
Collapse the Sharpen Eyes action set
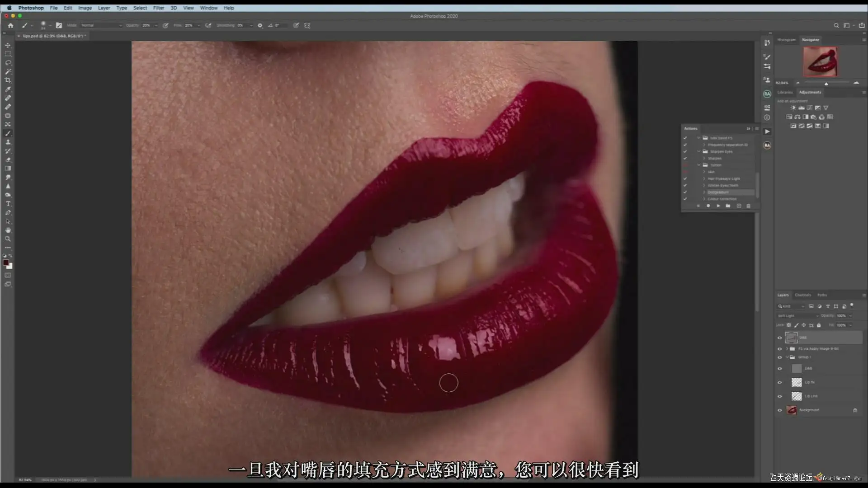(699, 152)
